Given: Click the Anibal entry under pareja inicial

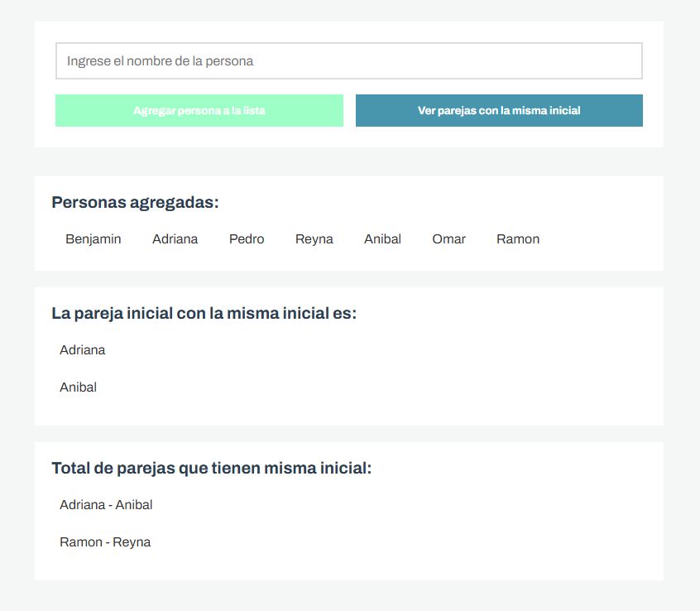Looking at the screenshot, I should click(x=78, y=387).
